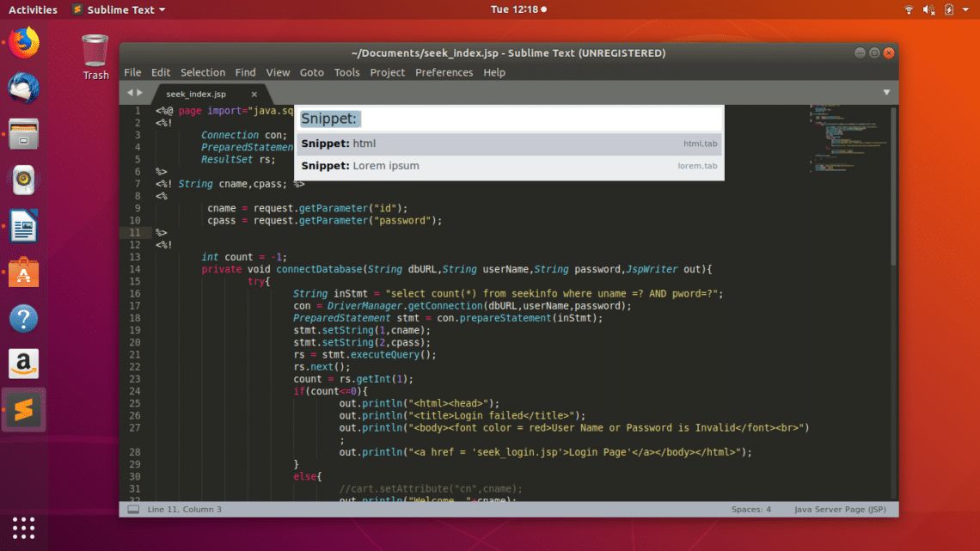The image size is (980, 551).
Task: Open the Help dock icon
Action: (24, 318)
